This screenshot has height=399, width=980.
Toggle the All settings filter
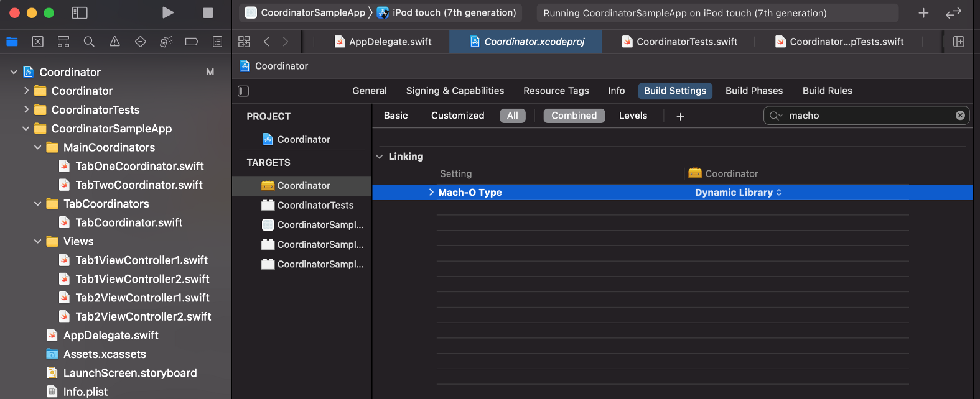(512, 116)
